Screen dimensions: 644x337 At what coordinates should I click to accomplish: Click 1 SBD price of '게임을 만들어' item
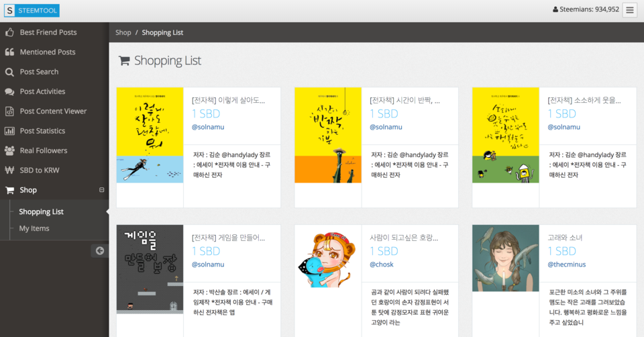[x=206, y=251]
